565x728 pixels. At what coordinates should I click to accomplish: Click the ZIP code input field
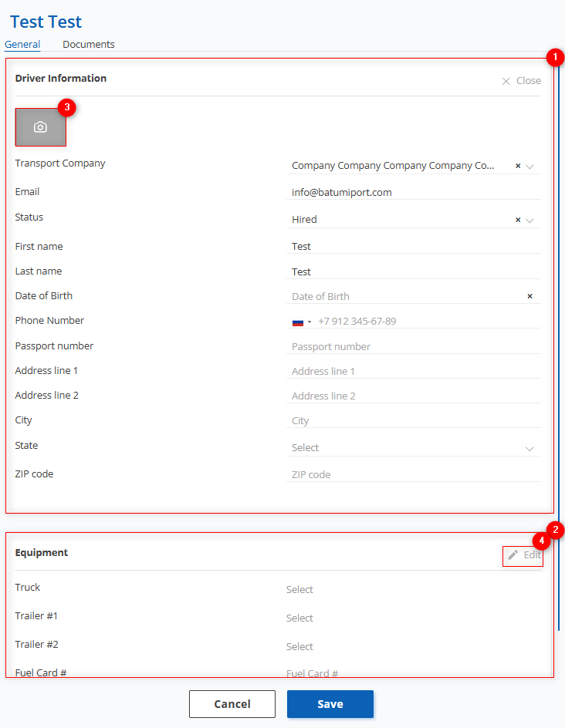point(413,474)
